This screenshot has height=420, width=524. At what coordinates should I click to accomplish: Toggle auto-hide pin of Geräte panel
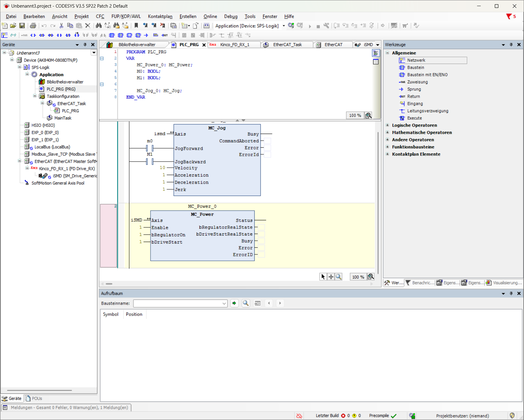point(85,45)
